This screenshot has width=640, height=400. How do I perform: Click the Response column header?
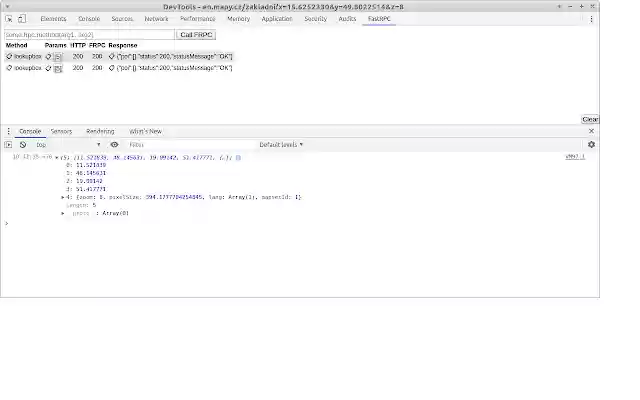coord(123,45)
